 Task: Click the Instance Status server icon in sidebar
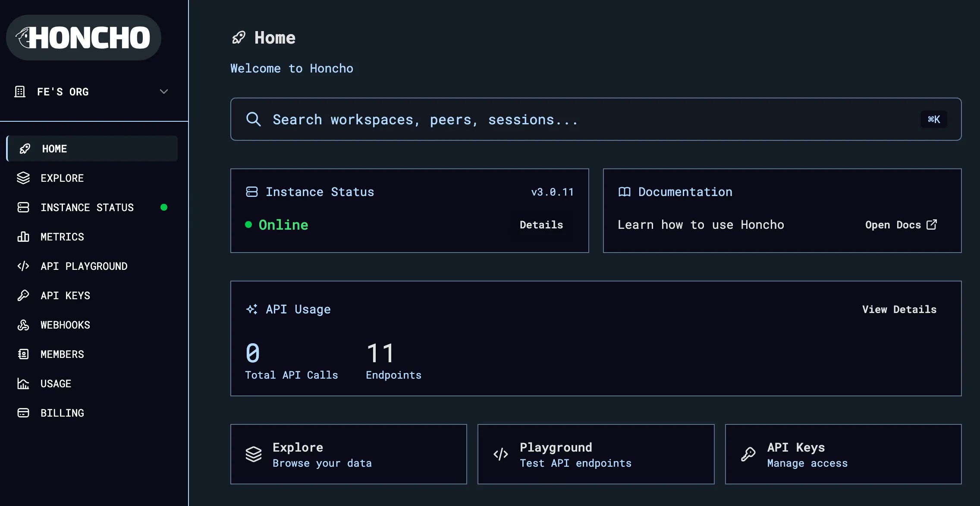pos(23,207)
